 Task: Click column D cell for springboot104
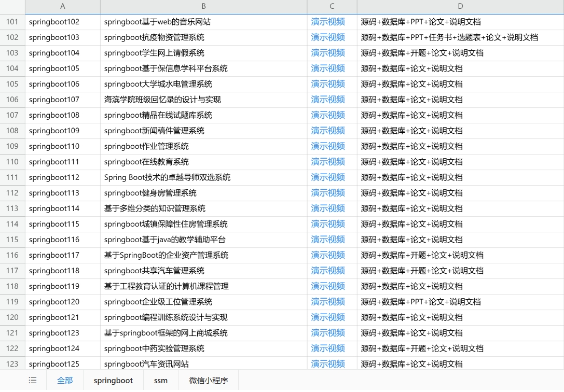[460, 53]
